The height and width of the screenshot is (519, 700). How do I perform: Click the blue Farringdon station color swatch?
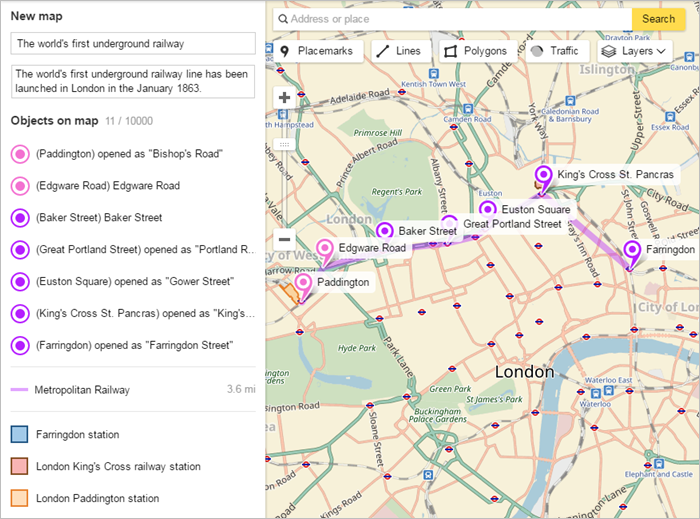coord(19,435)
